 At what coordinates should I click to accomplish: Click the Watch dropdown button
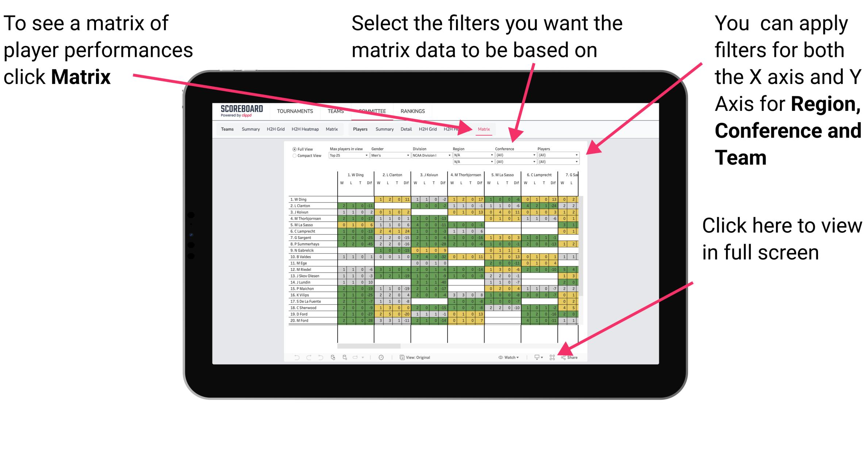504,357
